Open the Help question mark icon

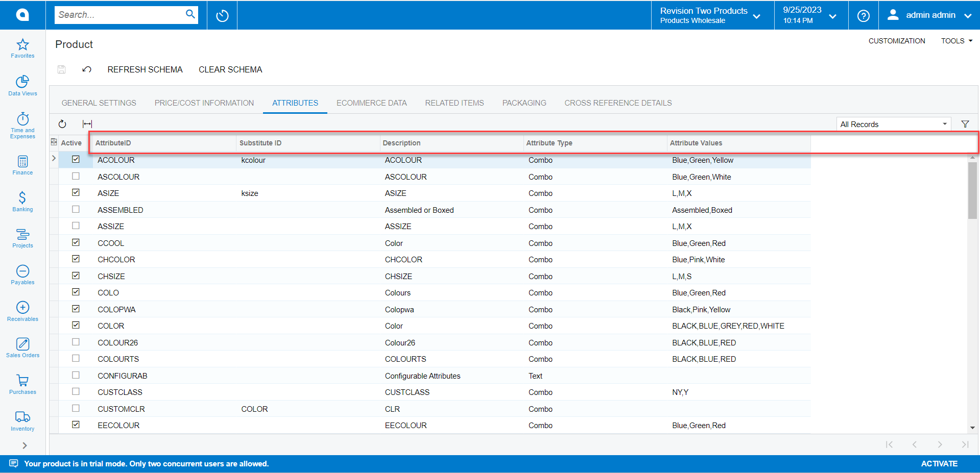[x=863, y=15]
